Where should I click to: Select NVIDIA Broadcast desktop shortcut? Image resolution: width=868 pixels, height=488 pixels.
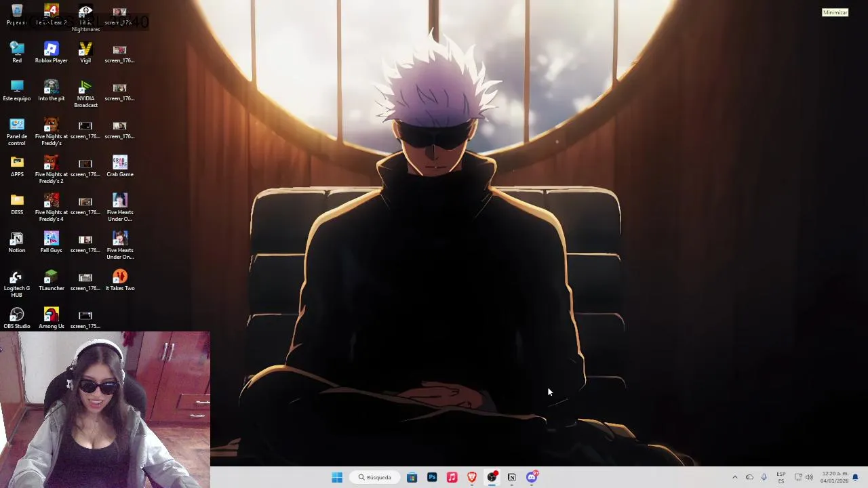[x=85, y=94]
